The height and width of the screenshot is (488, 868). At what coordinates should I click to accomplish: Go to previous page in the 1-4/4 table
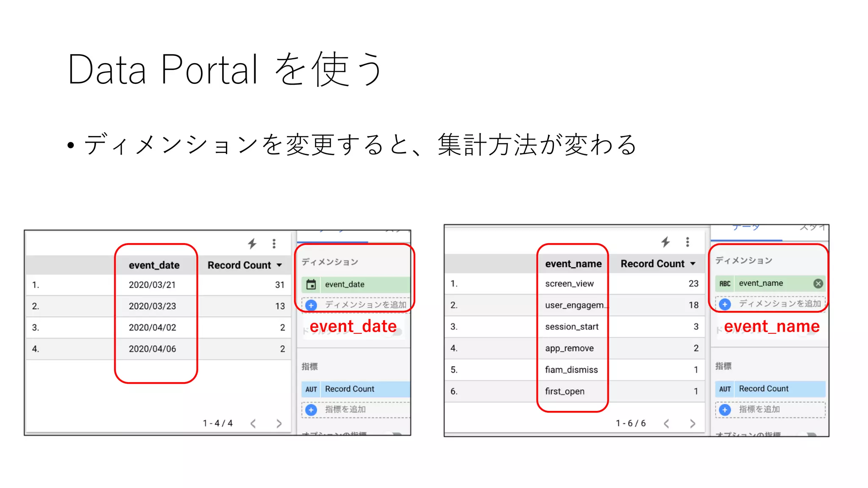click(x=253, y=423)
